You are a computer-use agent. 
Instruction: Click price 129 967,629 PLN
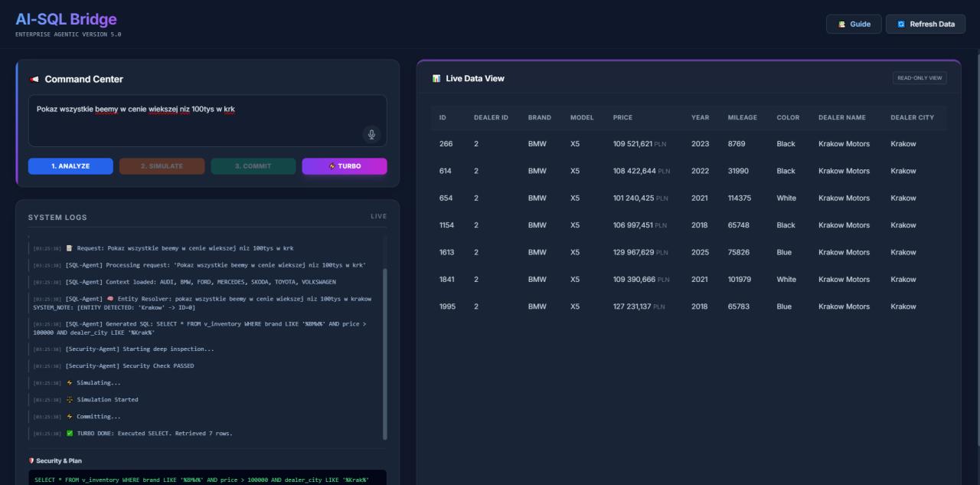[x=641, y=252]
